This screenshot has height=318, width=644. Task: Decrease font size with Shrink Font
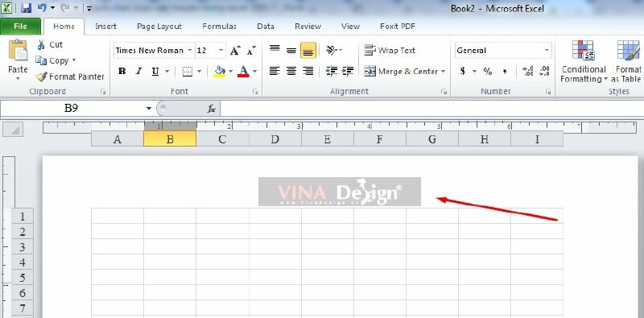click(251, 51)
